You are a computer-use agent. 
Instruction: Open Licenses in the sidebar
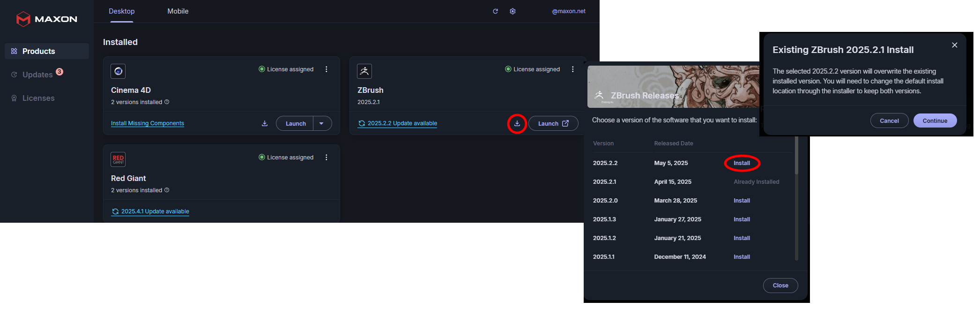tap(38, 98)
